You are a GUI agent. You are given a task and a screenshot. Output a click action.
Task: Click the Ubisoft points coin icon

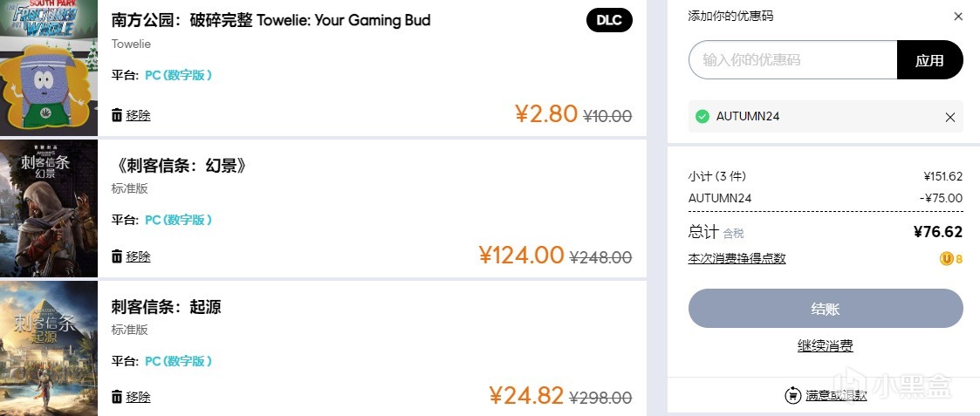click(x=946, y=258)
